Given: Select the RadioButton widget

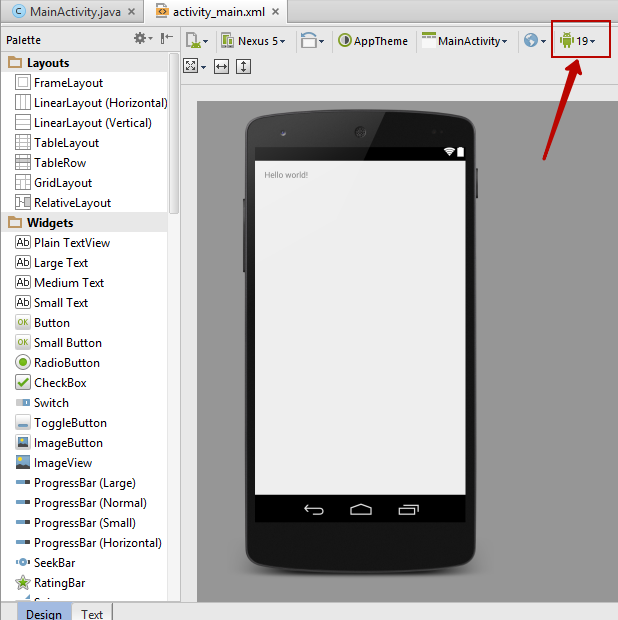Looking at the screenshot, I should 85,363.
